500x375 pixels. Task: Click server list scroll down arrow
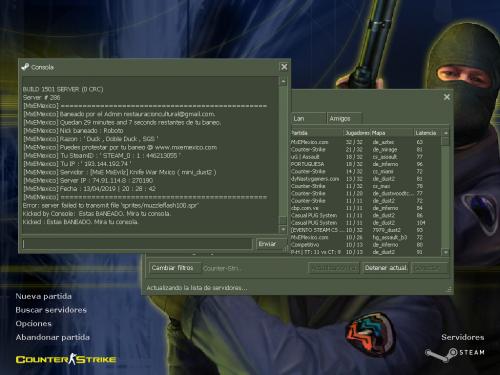pos(446,252)
